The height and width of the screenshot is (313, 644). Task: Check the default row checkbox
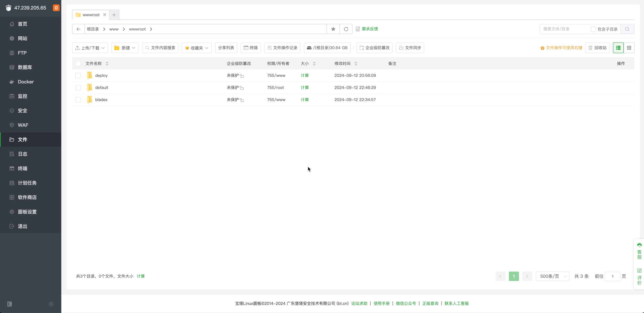click(78, 87)
